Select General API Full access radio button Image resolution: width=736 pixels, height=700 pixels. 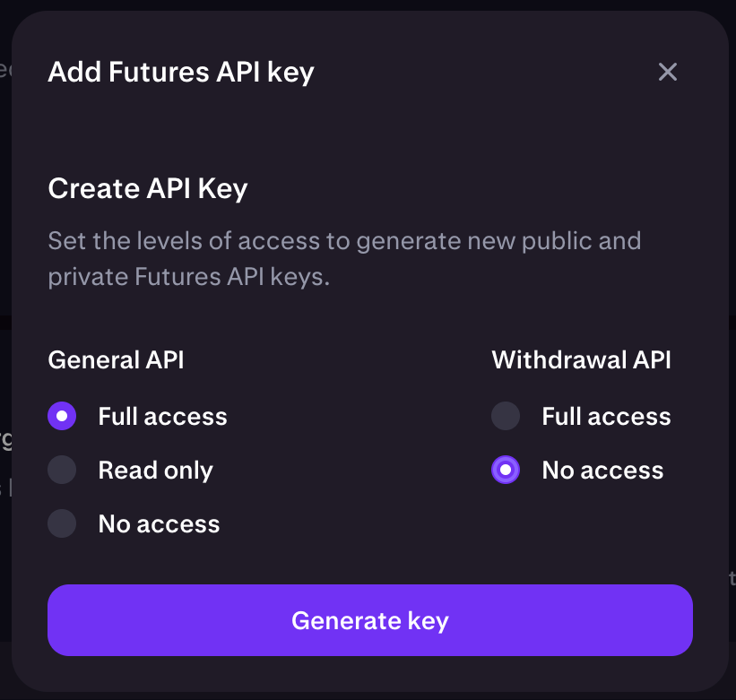click(62, 416)
